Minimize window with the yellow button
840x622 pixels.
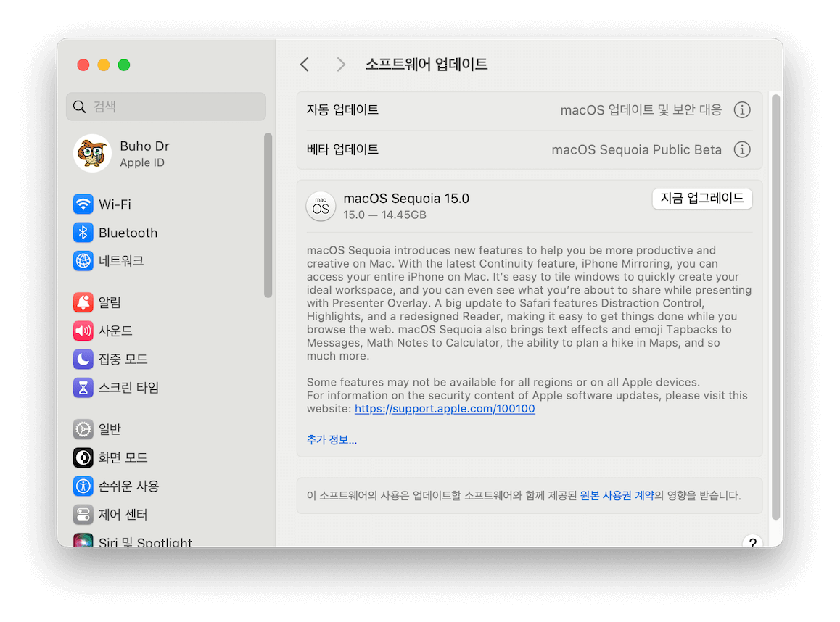coord(104,65)
